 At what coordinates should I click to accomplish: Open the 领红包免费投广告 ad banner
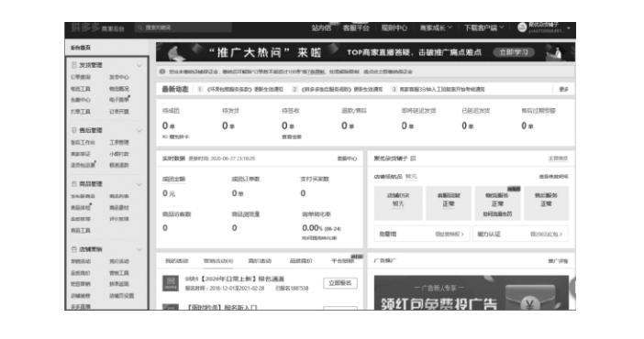pyautogui.click(x=472, y=292)
